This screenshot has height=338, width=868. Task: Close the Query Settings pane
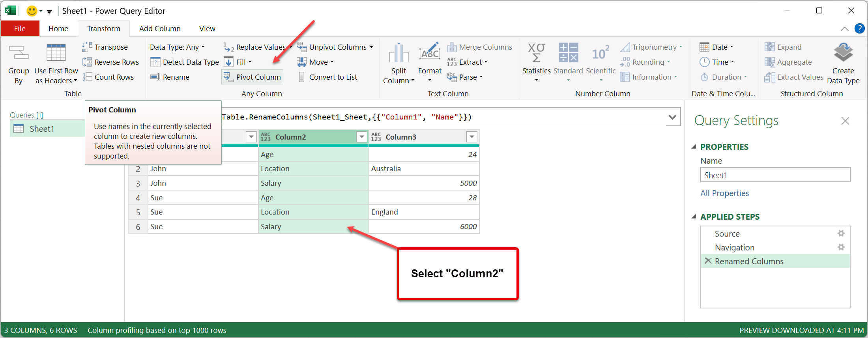pyautogui.click(x=845, y=121)
